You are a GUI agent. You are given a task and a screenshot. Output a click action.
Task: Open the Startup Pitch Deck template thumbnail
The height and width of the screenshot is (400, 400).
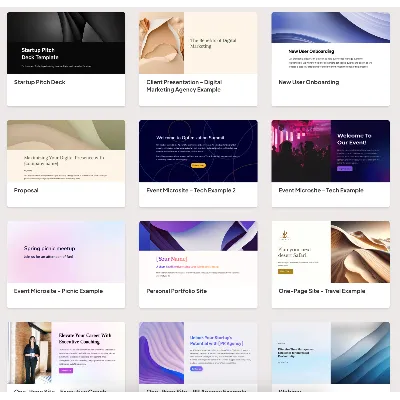(x=66, y=43)
